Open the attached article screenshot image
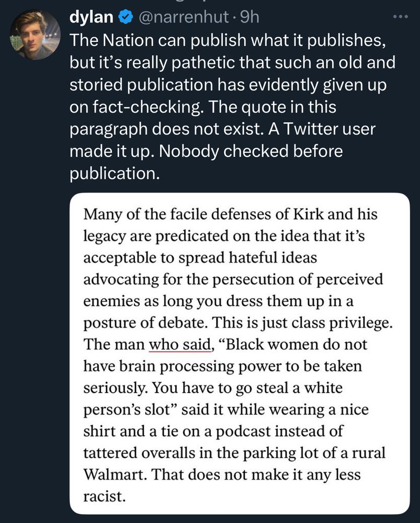 [x=240, y=353]
